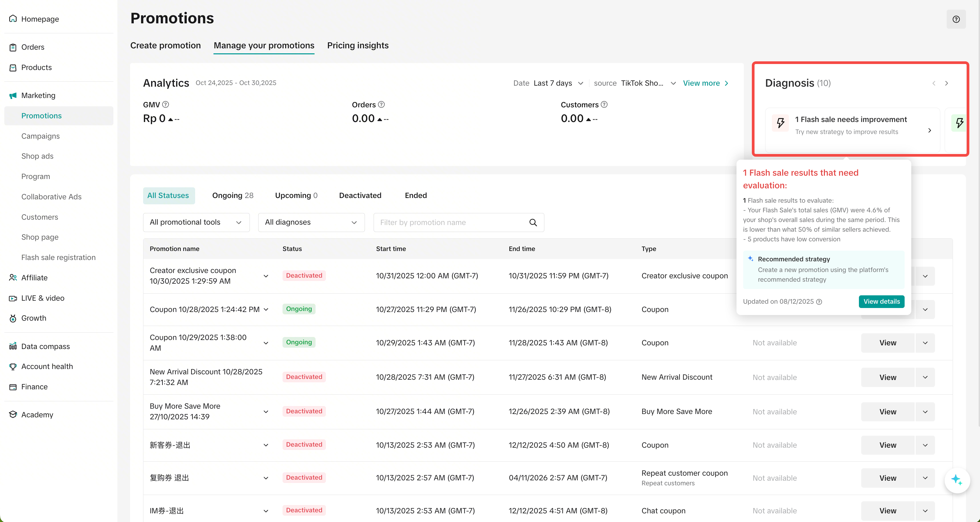This screenshot has height=522, width=980.
Task: Open the All promotional tools dropdown
Action: tap(196, 222)
